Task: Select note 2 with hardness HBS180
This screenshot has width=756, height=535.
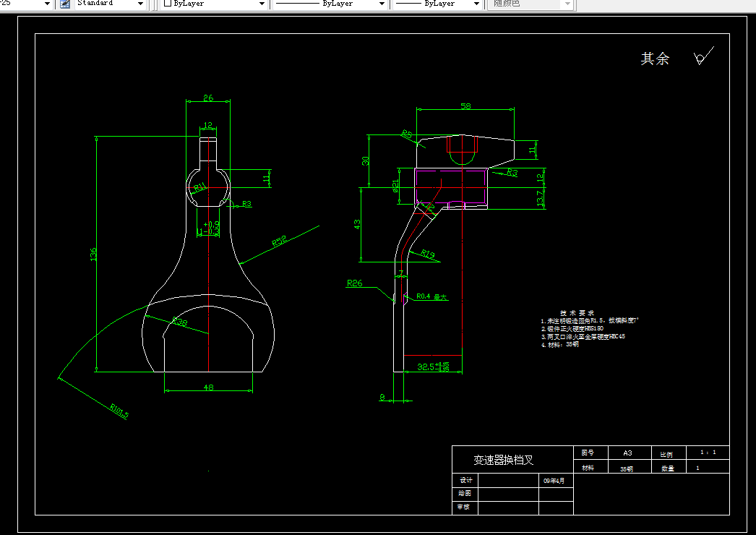Action: coord(572,328)
